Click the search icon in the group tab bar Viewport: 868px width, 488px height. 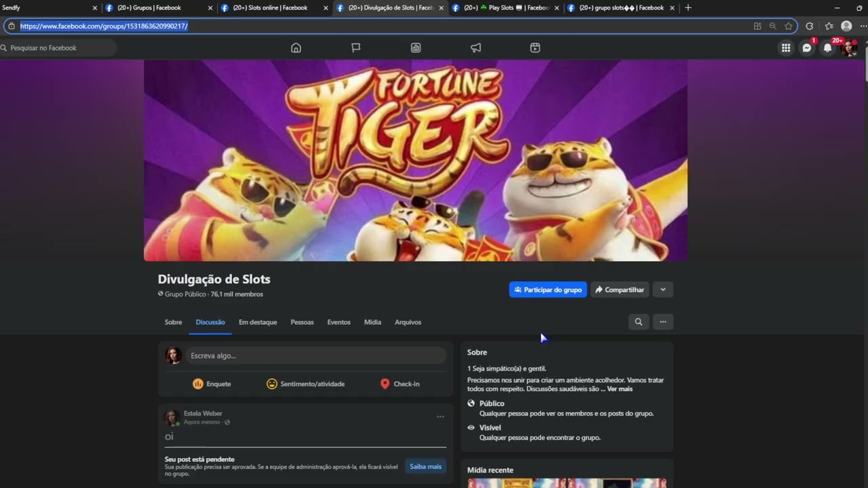click(x=638, y=322)
